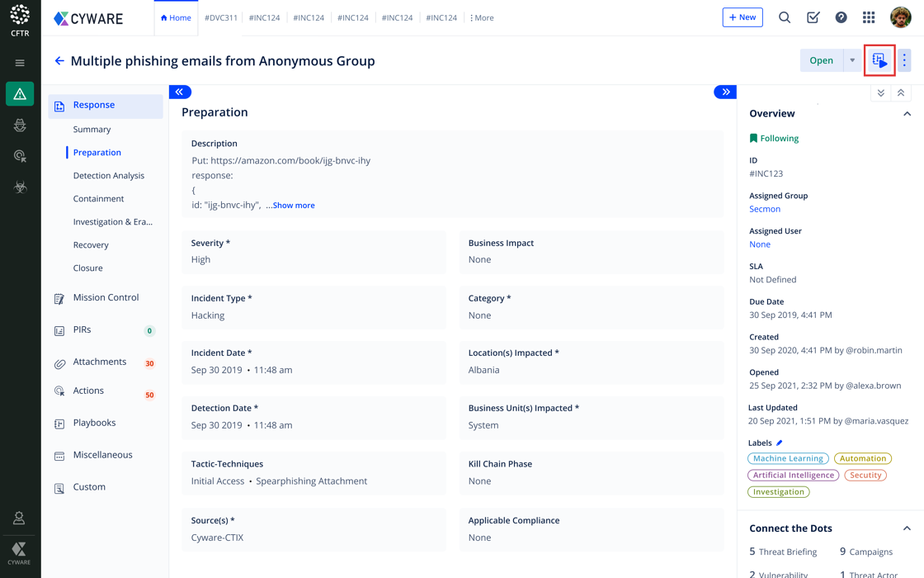Collapse the left panel with double chevron
This screenshot has width=924, height=578.
point(180,92)
